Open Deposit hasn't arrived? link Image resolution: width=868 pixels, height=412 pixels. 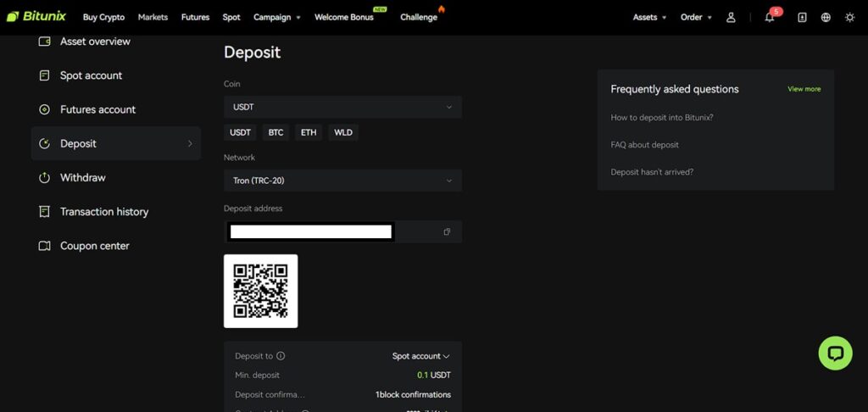[x=652, y=171]
